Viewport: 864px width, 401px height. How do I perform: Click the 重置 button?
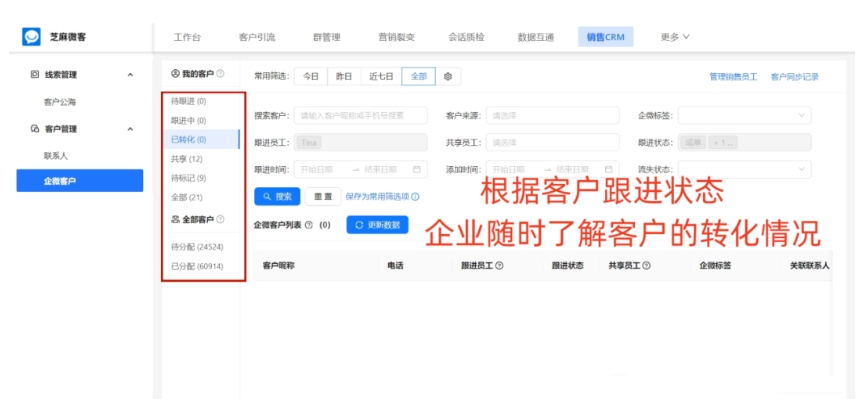pos(322,197)
